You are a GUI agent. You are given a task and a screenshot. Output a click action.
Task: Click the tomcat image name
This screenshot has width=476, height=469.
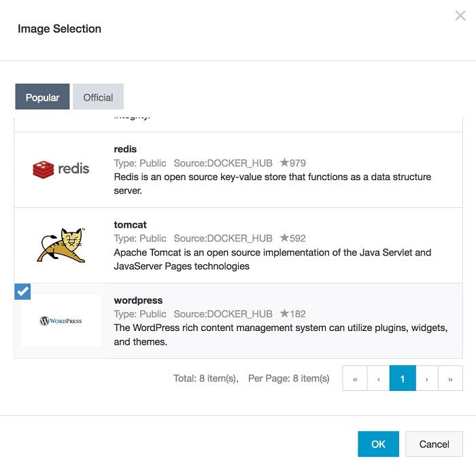click(x=130, y=224)
